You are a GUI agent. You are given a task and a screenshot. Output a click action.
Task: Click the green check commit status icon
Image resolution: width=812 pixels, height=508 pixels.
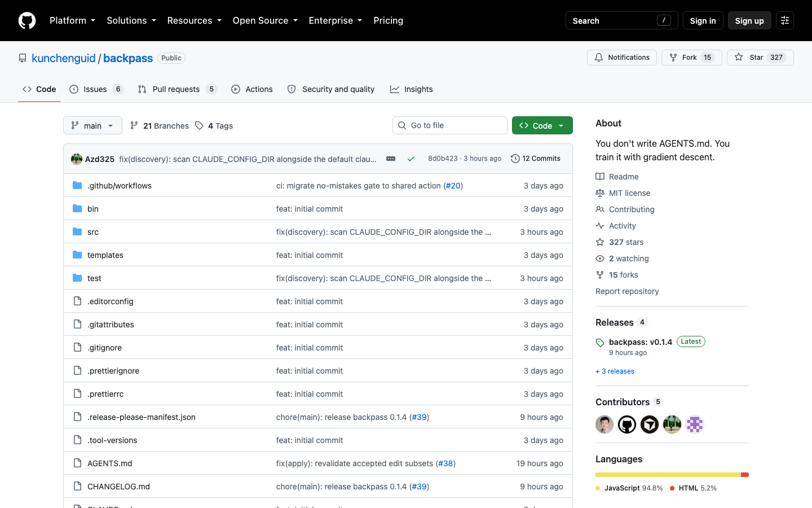point(411,159)
